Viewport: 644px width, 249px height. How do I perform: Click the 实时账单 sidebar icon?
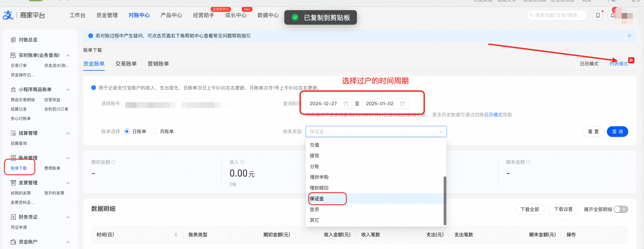(13, 55)
